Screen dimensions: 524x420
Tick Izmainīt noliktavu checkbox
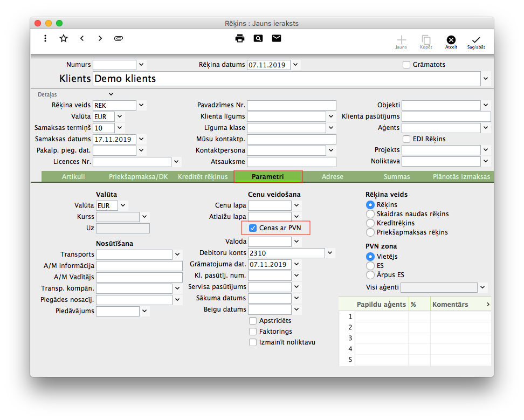tap(253, 342)
